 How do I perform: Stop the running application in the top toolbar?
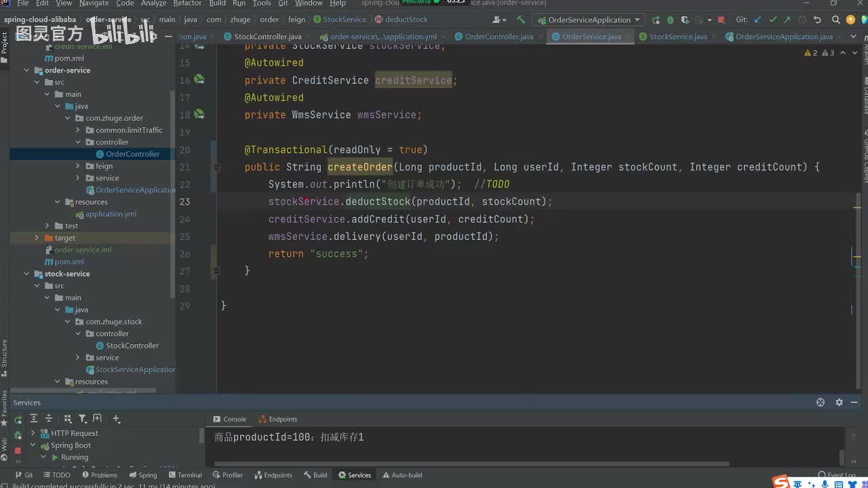coord(721,20)
